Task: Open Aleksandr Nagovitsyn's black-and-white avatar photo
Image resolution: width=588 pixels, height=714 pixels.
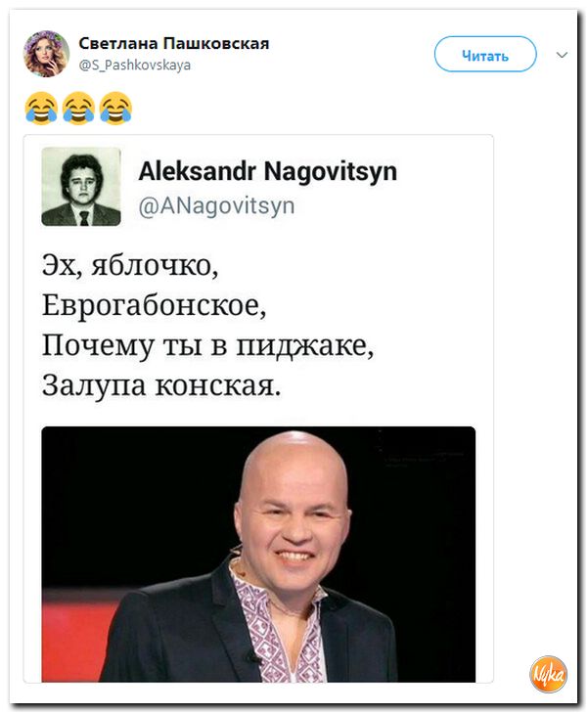Action: (x=81, y=186)
